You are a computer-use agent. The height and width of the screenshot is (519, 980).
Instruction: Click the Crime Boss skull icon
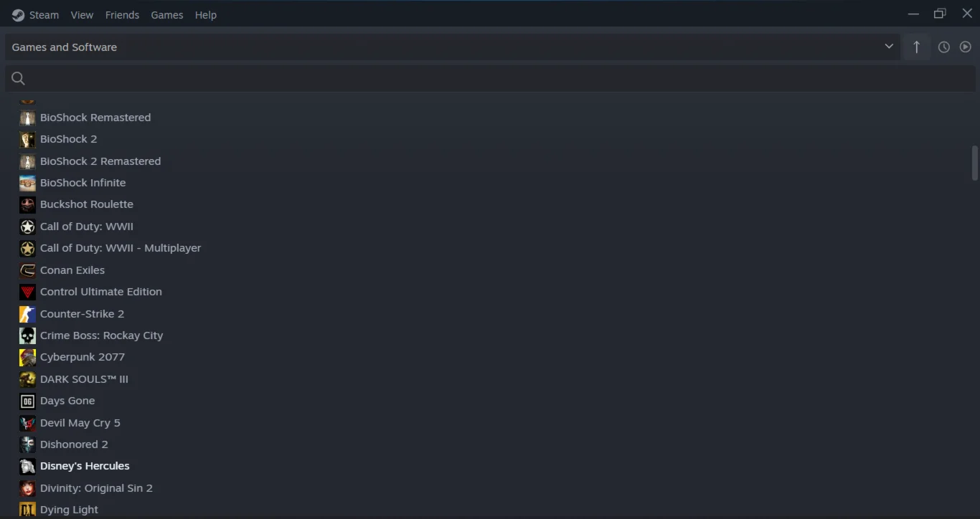pyautogui.click(x=27, y=335)
